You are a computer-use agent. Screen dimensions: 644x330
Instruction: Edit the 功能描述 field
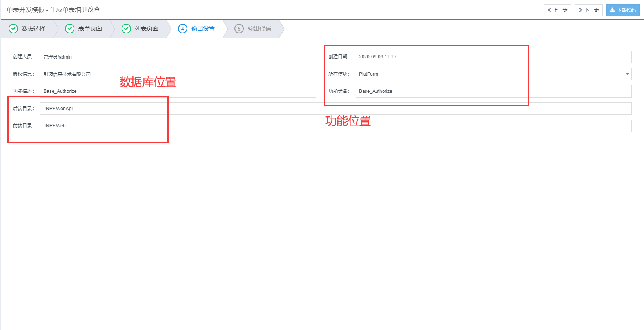pyautogui.click(x=178, y=91)
